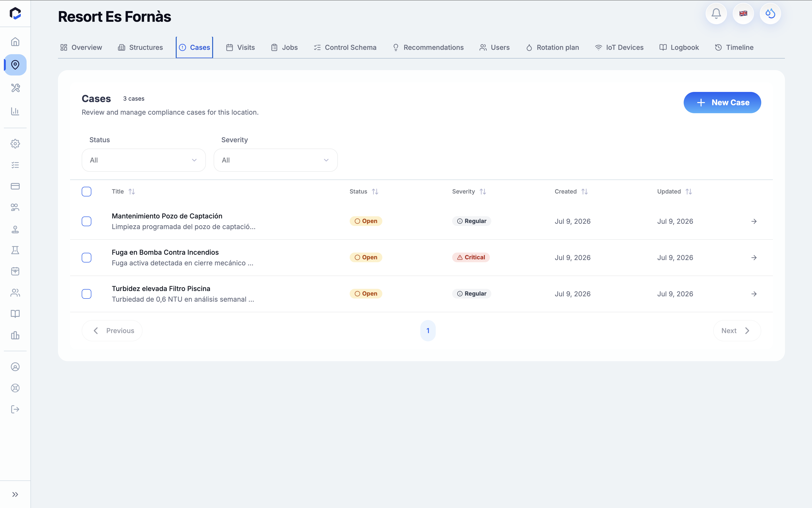Open case Fuga en Bomba Contra Incendios title

coord(165,252)
